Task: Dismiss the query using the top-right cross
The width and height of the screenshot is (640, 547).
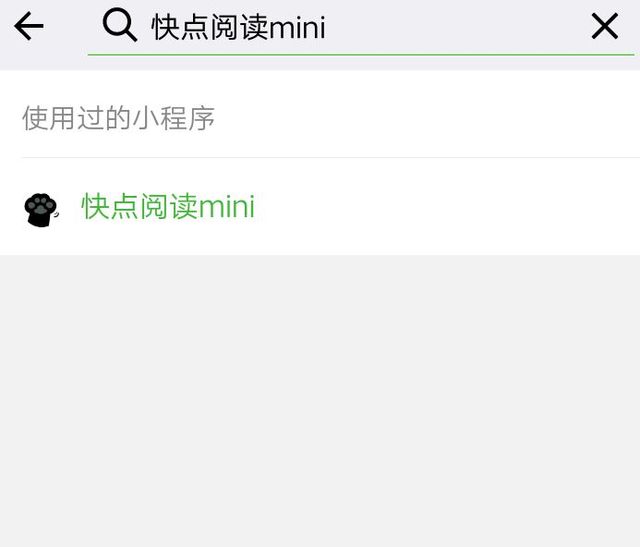Action: click(604, 26)
